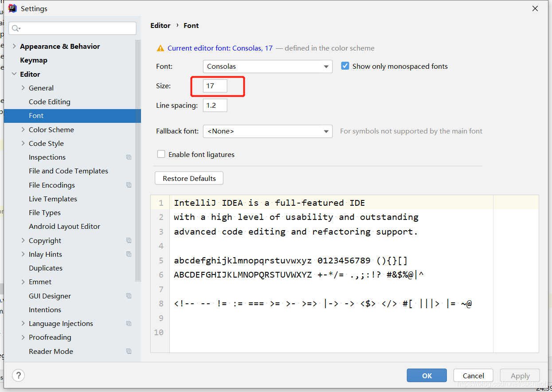Open Android Layout Editor settings
Image resolution: width=552 pixels, height=392 pixels.
click(65, 227)
